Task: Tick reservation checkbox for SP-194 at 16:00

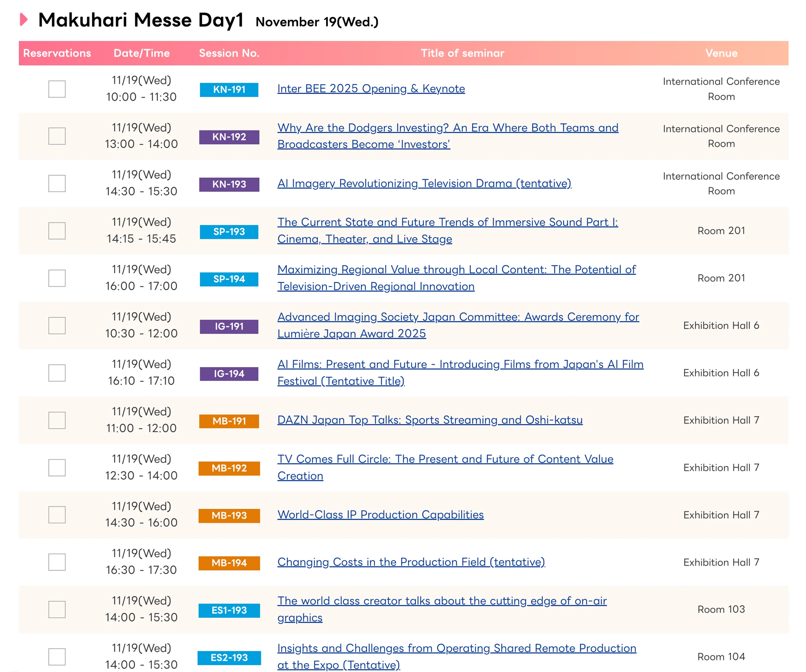Action: pyautogui.click(x=57, y=278)
